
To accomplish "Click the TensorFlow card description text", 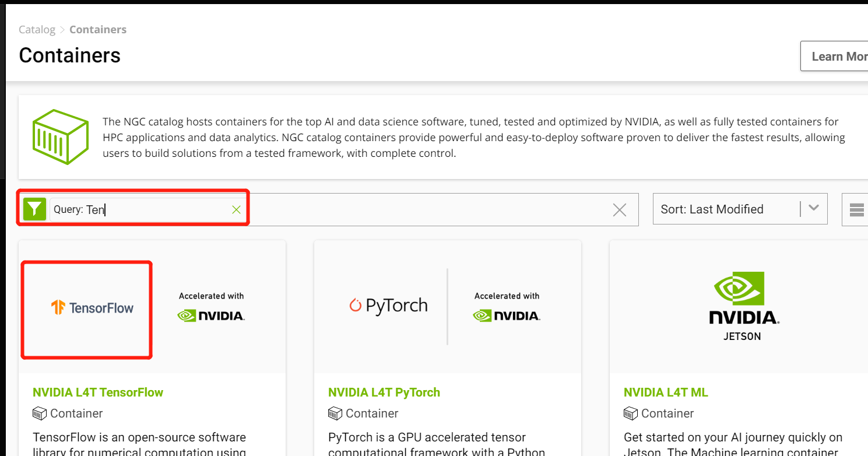I will (139, 444).
